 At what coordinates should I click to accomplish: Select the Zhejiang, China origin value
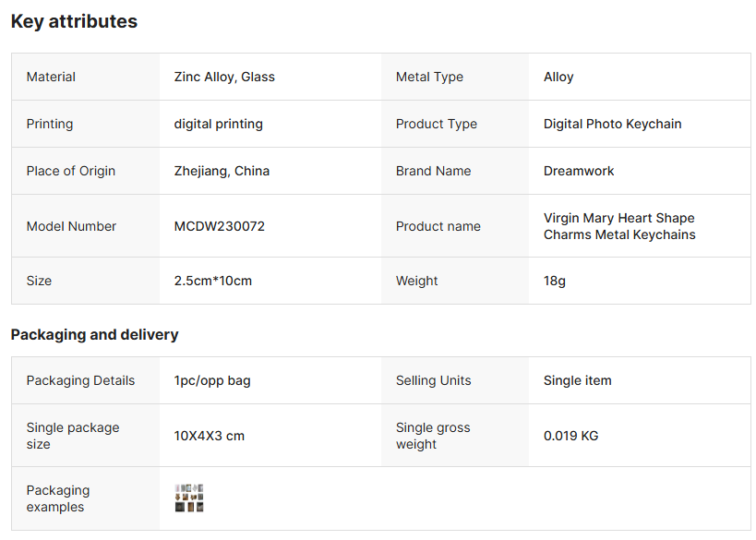[x=222, y=171]
